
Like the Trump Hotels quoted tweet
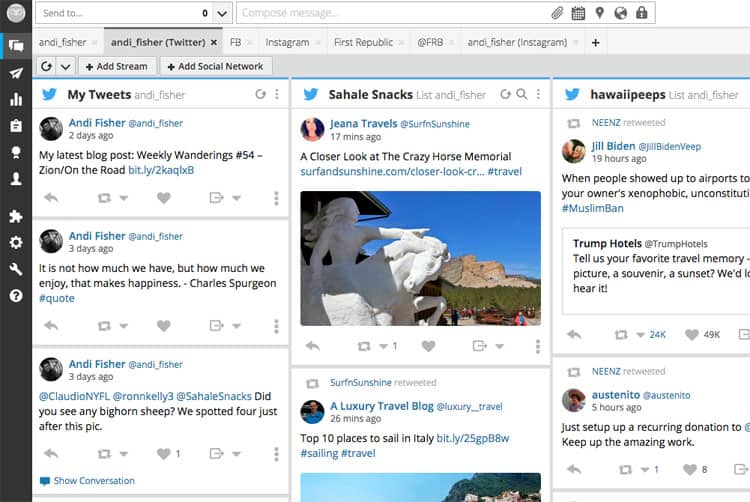[692, 334]
